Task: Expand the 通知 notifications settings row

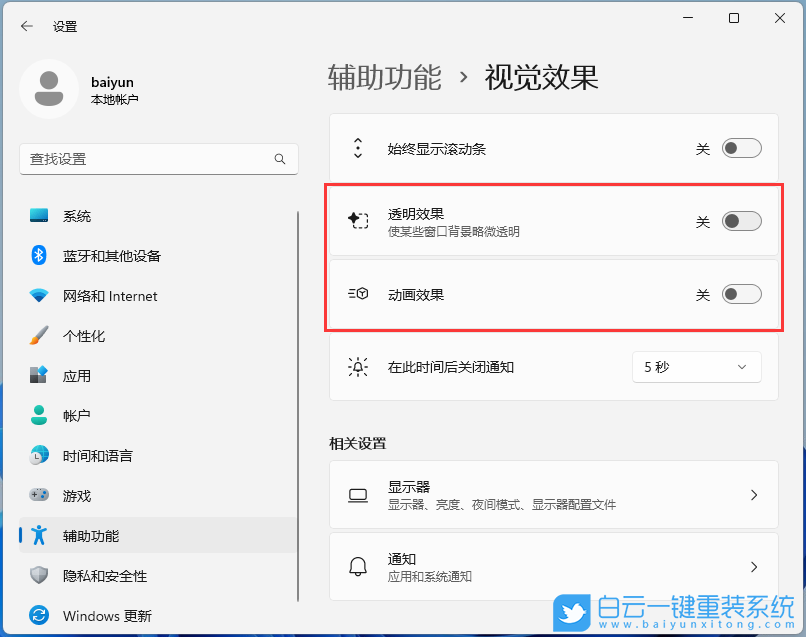Action: [x=553, y=567]
